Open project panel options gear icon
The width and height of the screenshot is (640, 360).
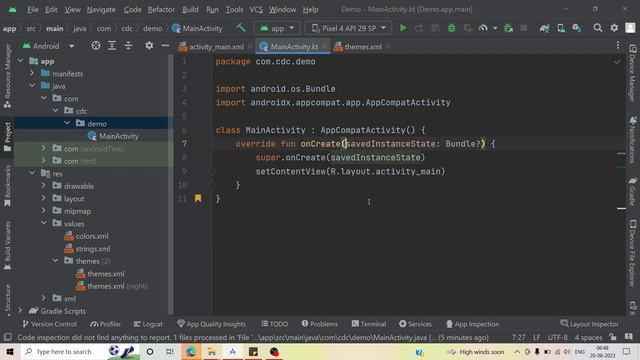click(x=149, y=46)
